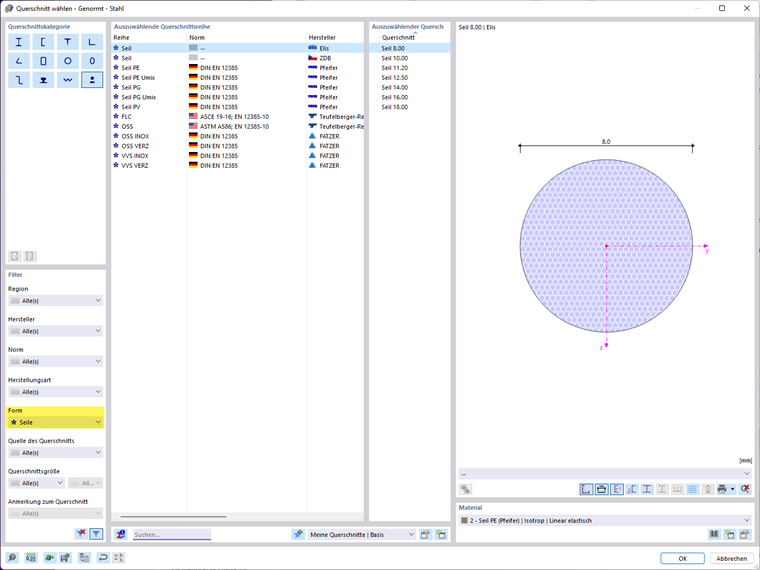Create new material icon

(x=729, y=534)
